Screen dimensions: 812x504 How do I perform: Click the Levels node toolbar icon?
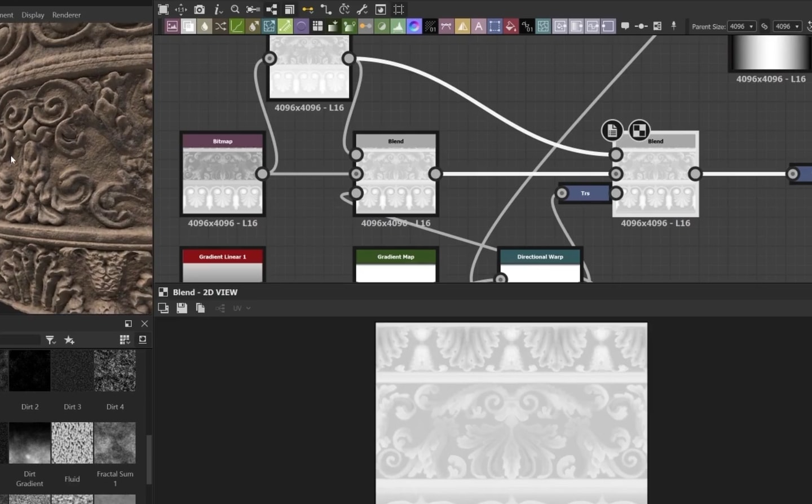398,26
